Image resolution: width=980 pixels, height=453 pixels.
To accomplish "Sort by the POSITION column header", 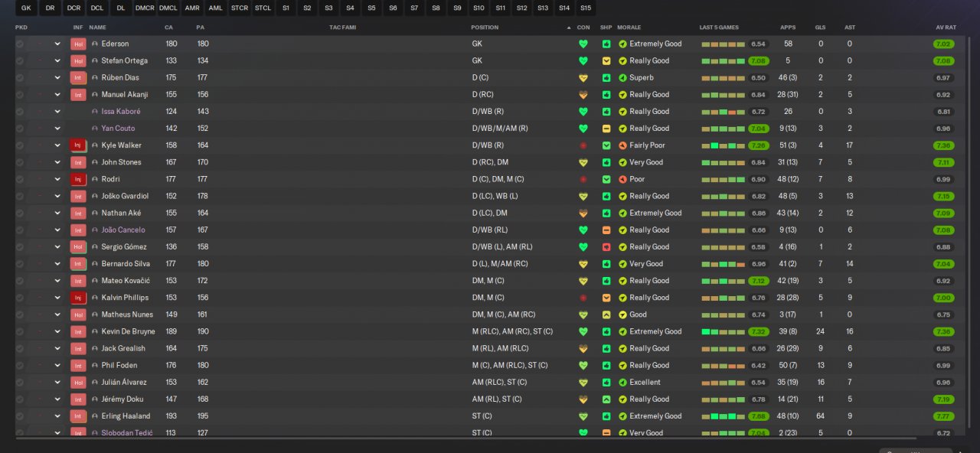I will [x=485, y=28].
